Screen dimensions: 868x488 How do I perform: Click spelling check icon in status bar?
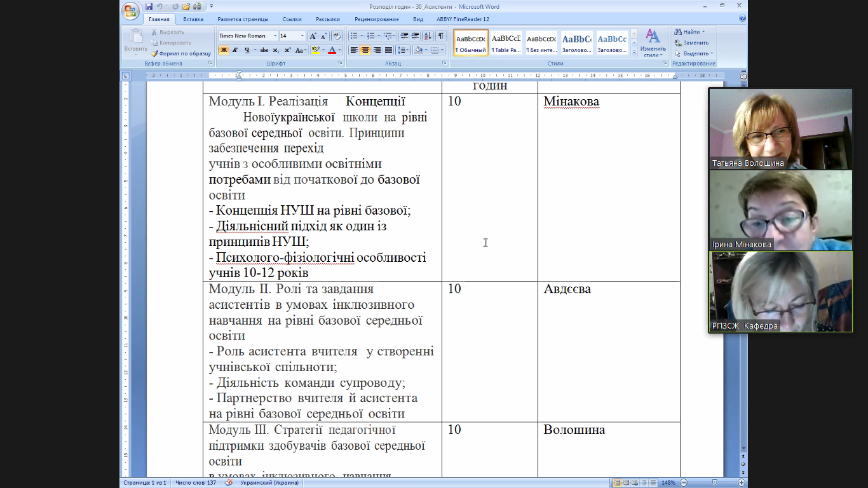point(228,483)
